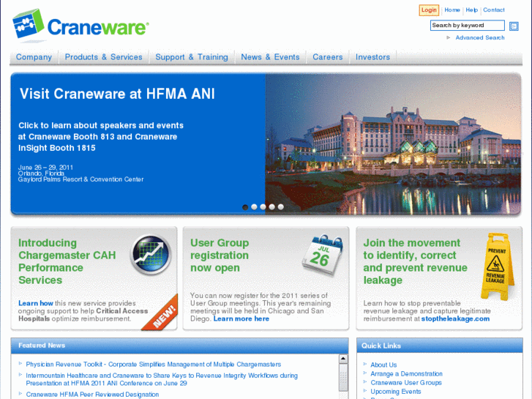Open the Advanced Search link
Screen dimensions: 532x399
point(480,37)
